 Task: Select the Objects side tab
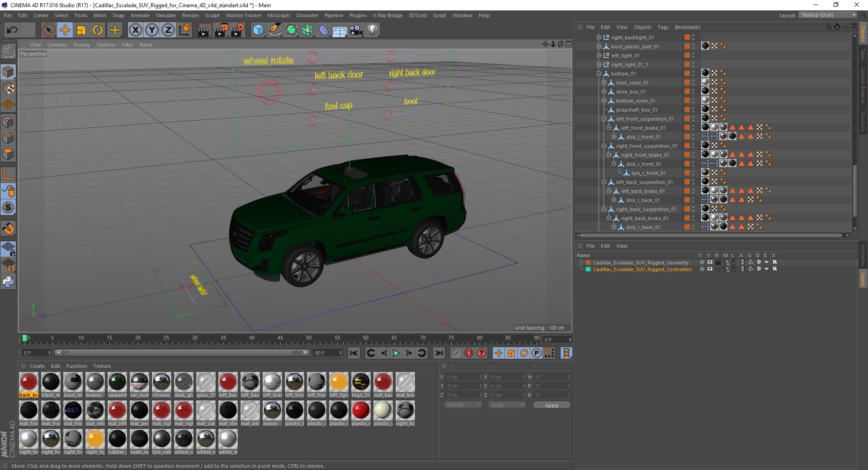coord(863,33)
